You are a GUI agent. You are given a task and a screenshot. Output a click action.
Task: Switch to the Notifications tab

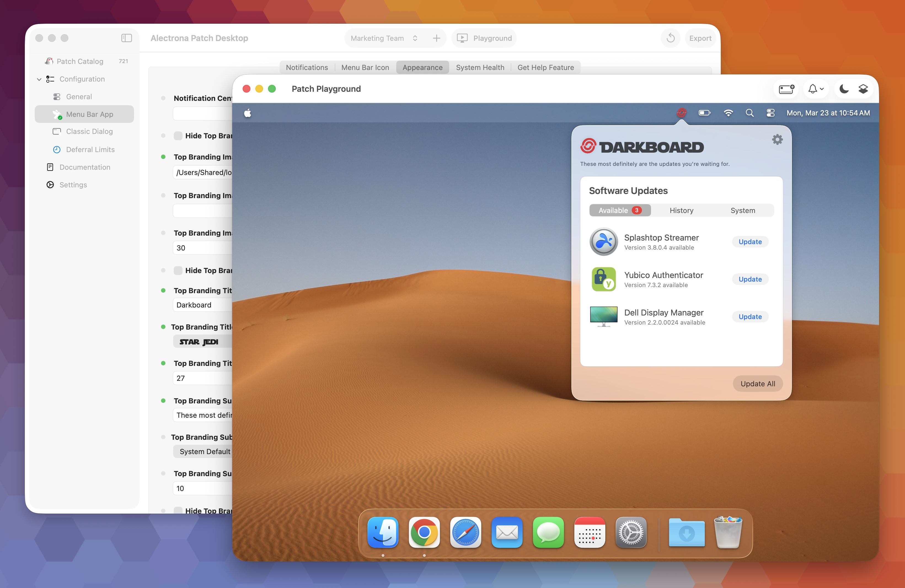pyautogui.click(x=307, y=67)
